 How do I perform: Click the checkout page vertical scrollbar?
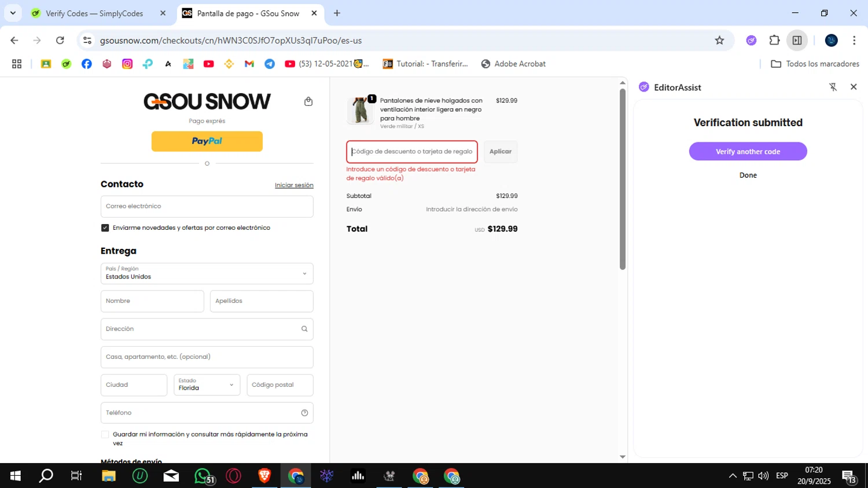tap(623, 179)
